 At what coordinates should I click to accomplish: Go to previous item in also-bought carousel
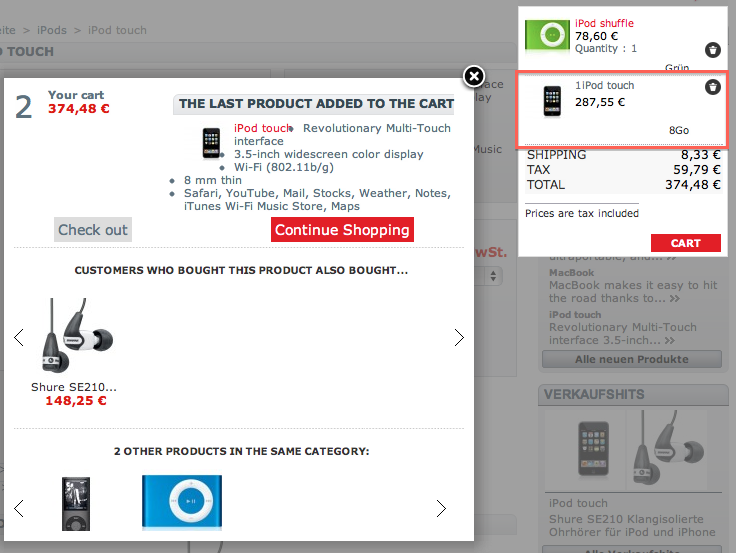pos(19,337)
